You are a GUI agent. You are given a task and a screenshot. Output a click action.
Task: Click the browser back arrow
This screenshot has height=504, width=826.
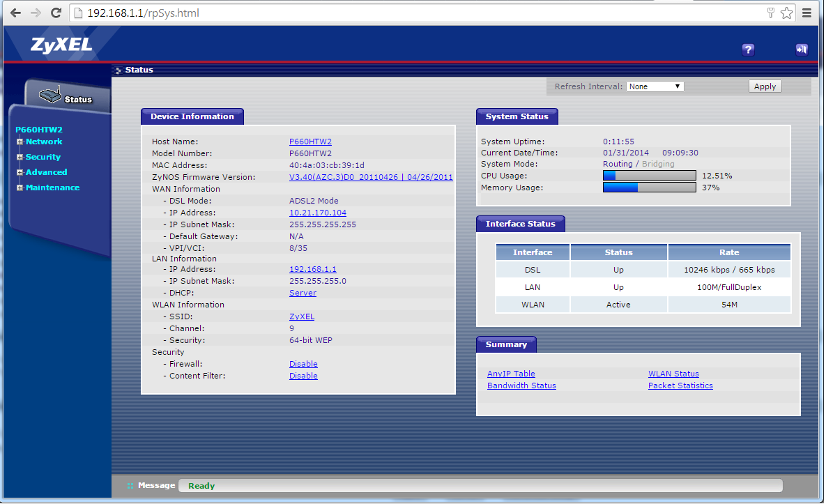[15, 13]
